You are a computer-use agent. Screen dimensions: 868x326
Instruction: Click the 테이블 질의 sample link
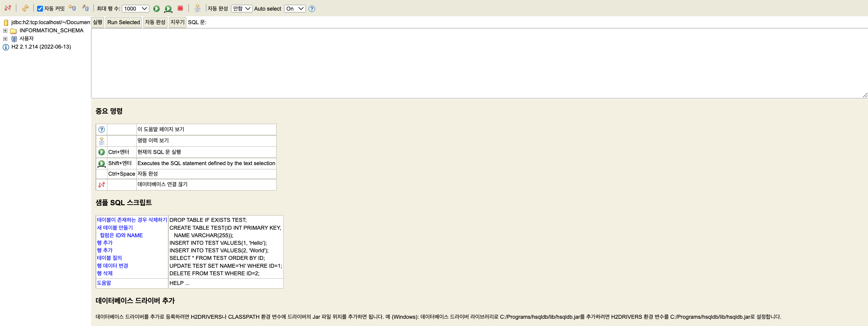pos(109,258)
